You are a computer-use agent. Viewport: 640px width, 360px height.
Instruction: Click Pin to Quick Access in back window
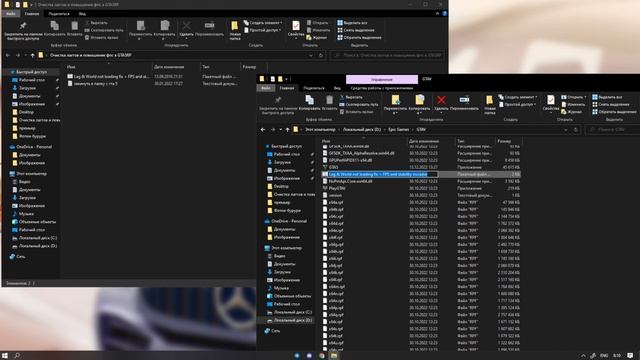click(x=23, y=31)
